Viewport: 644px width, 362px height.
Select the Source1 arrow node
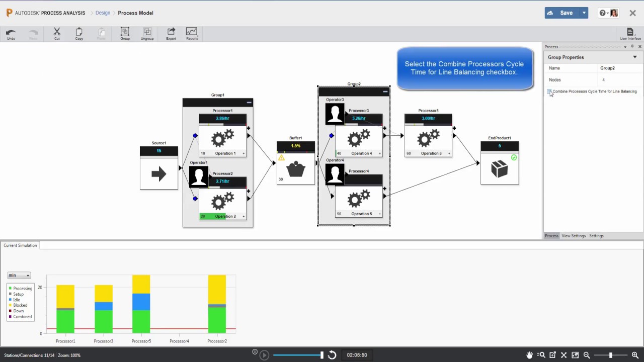point(159,174)
